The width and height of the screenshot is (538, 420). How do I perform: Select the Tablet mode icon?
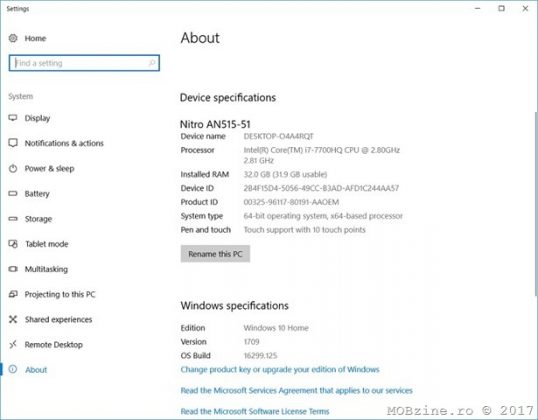coord(13,244)
